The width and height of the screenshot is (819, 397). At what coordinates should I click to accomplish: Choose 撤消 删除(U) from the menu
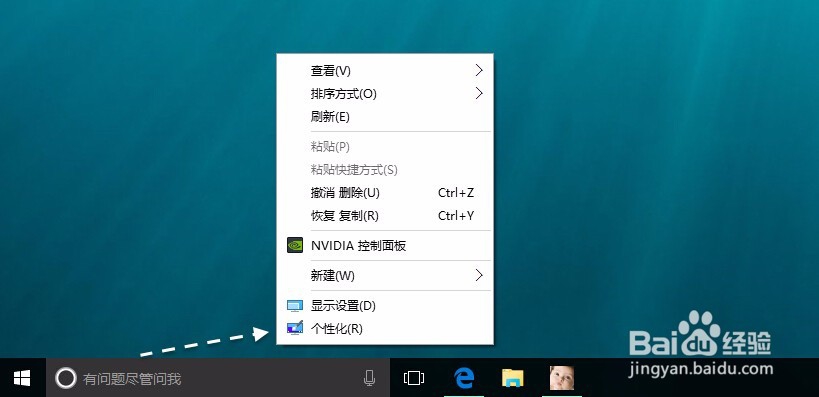385,193
